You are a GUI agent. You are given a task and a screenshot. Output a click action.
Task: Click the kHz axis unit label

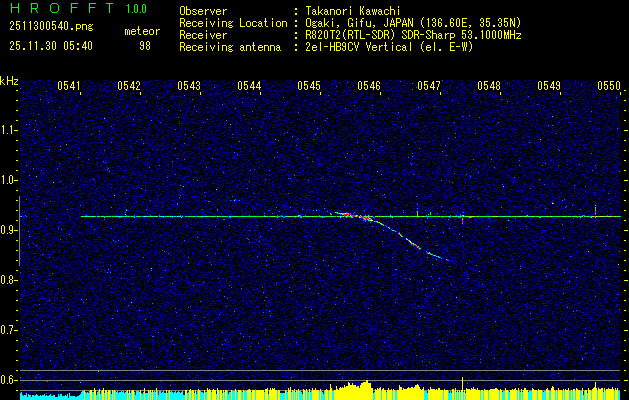tap(9, 80)
